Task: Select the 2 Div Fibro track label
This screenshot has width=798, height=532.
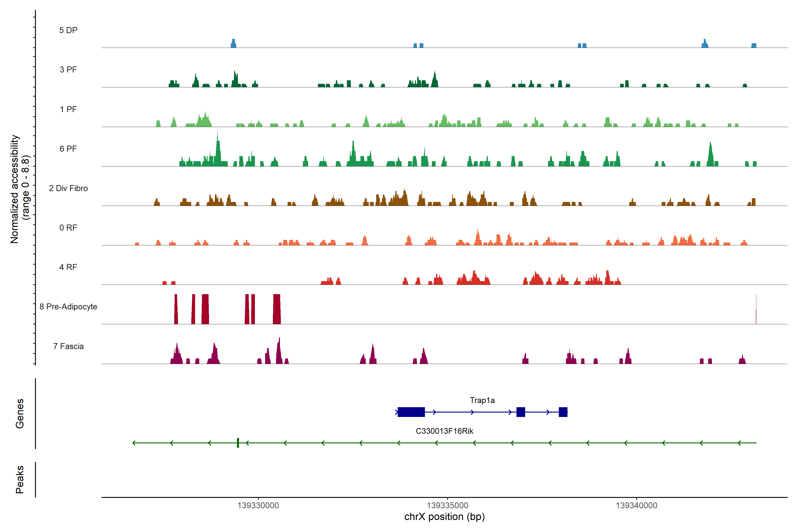Action: click(x=68, y=188)
